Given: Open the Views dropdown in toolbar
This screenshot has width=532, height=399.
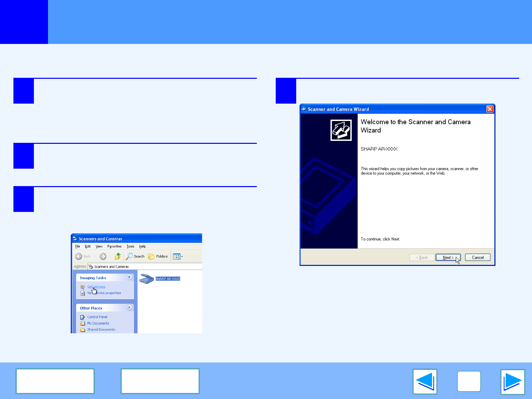Looking at the screenshot, I should coord(178,256).
